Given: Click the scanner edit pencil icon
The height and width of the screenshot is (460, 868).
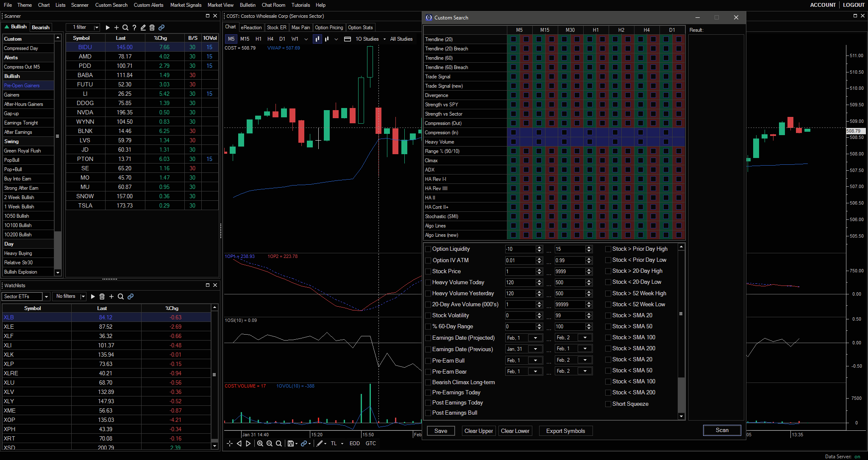Looking at the screenshot, I should tap(143, 28).
